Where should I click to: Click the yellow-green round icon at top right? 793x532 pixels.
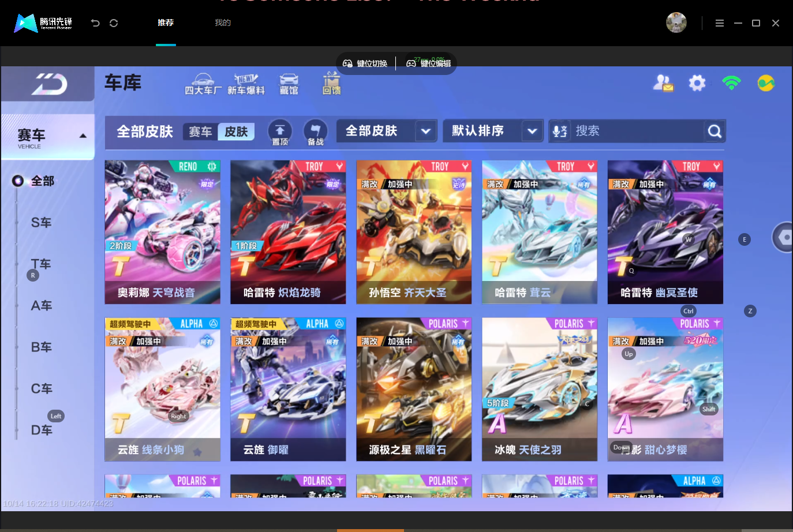(x=766, y=83)
